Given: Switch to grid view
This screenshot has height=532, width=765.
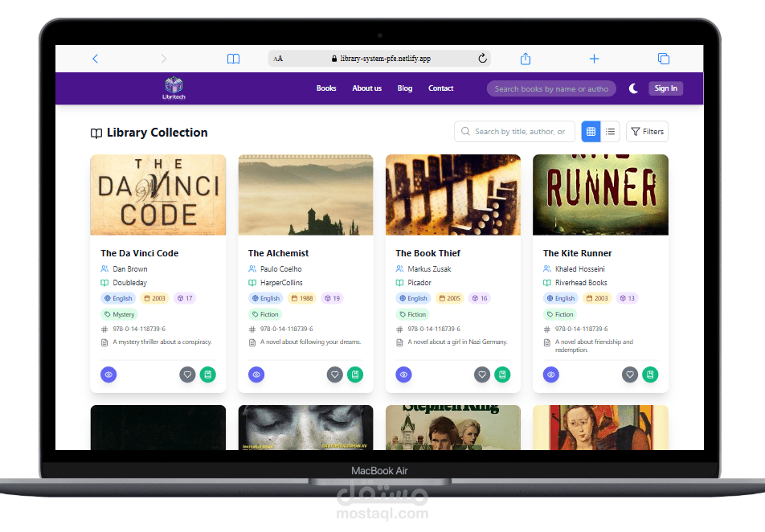Looking at the screenshot, I should click(x=591, y=131).
